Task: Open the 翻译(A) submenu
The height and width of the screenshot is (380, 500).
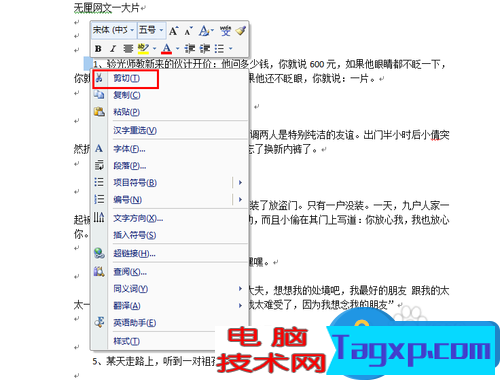Action: 170,306
